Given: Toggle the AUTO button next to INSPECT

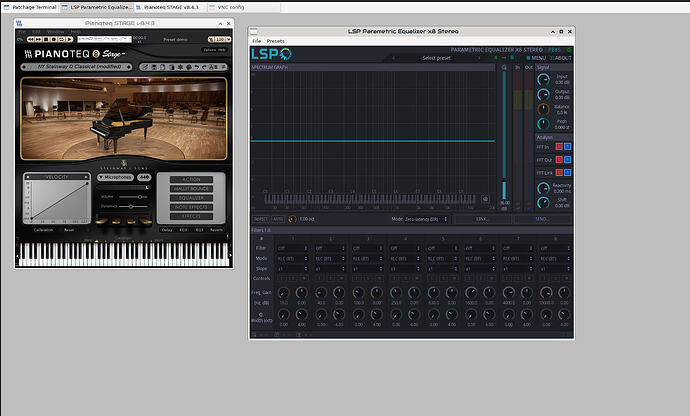Looking at the screenshot, I should click(278, 219).
